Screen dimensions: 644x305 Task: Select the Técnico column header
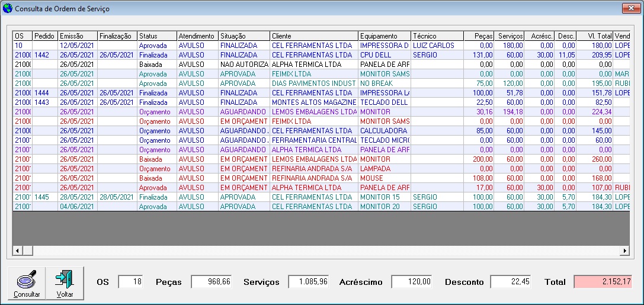437,36
